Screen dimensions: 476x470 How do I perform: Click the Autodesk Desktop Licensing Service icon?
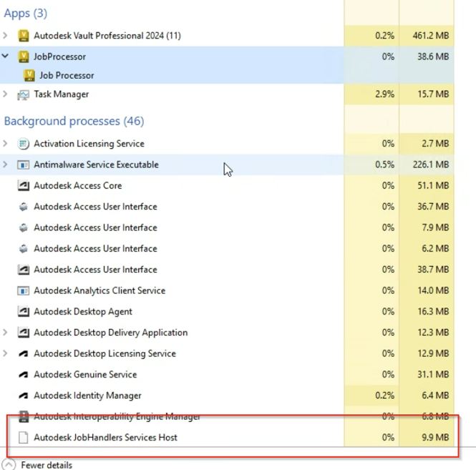click(24, 353)
